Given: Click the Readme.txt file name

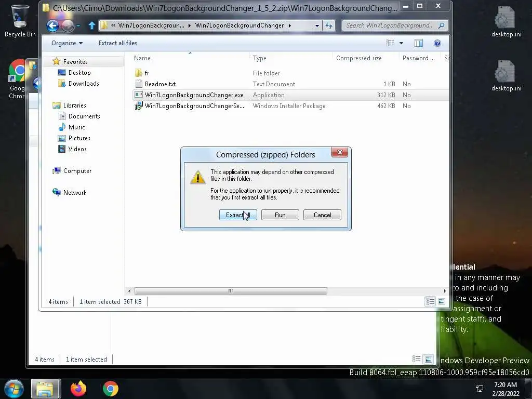Looking at the screenshot, I should point(160,84).
